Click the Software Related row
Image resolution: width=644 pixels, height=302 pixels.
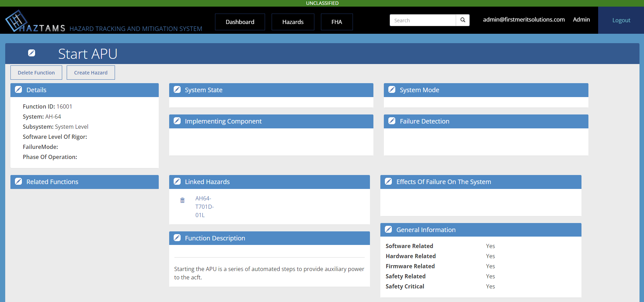[481, 246]
